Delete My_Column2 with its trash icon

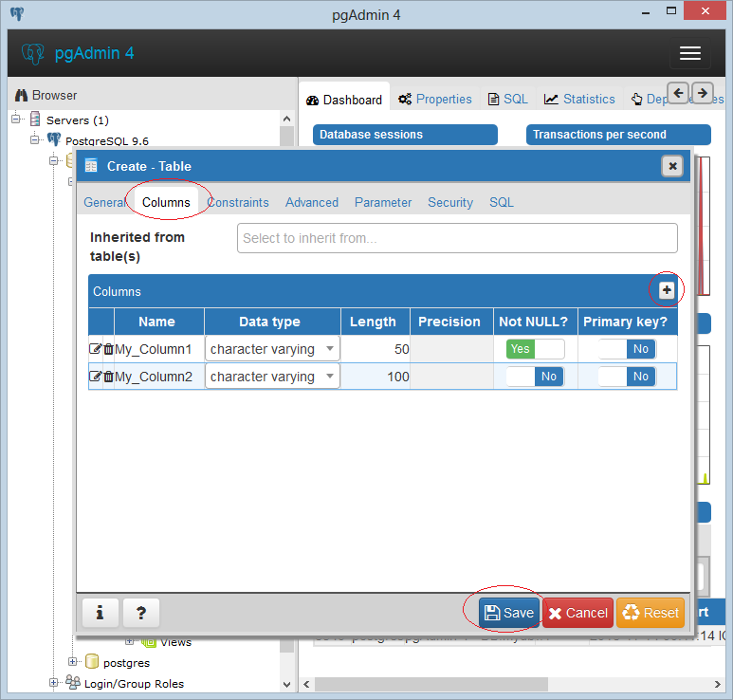tap(108, 377)
